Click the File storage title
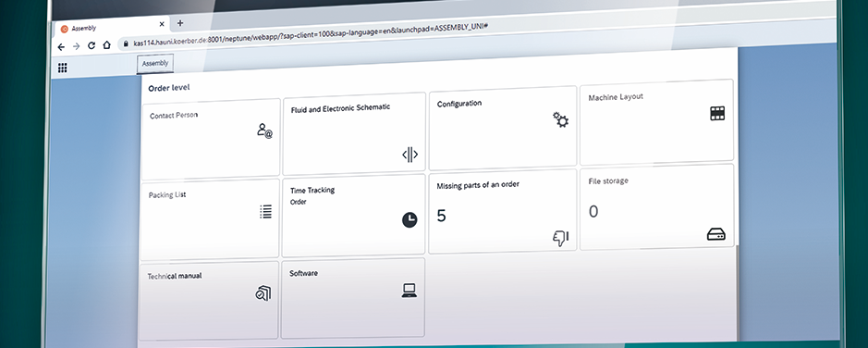Viewport: 868px width, 348px height. [x=608, y=180]
